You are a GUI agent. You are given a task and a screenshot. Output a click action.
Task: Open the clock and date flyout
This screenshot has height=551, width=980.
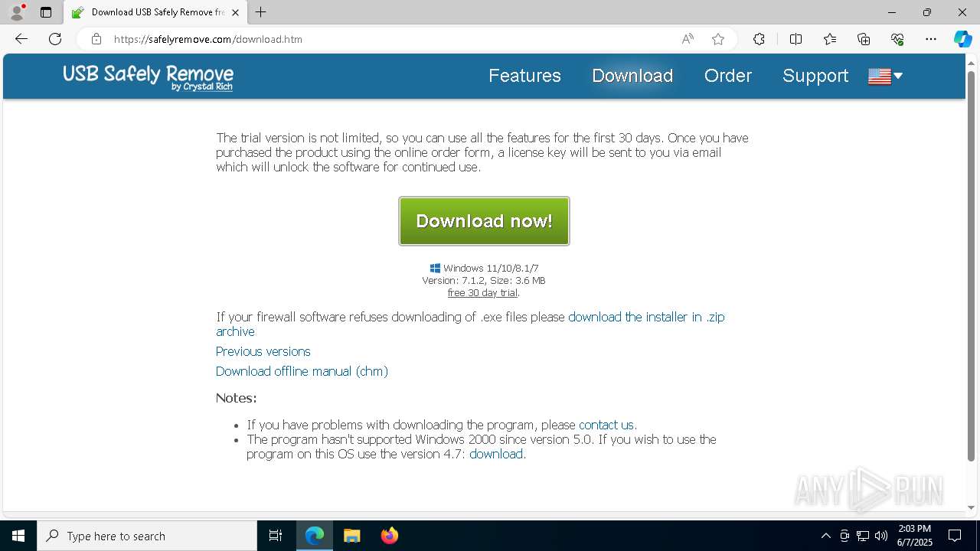[914, 536]
